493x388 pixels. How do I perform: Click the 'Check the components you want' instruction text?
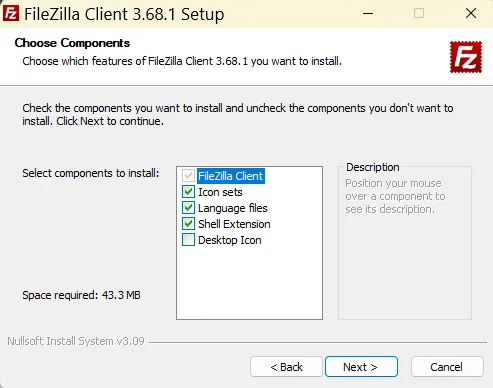coord(238,114)
